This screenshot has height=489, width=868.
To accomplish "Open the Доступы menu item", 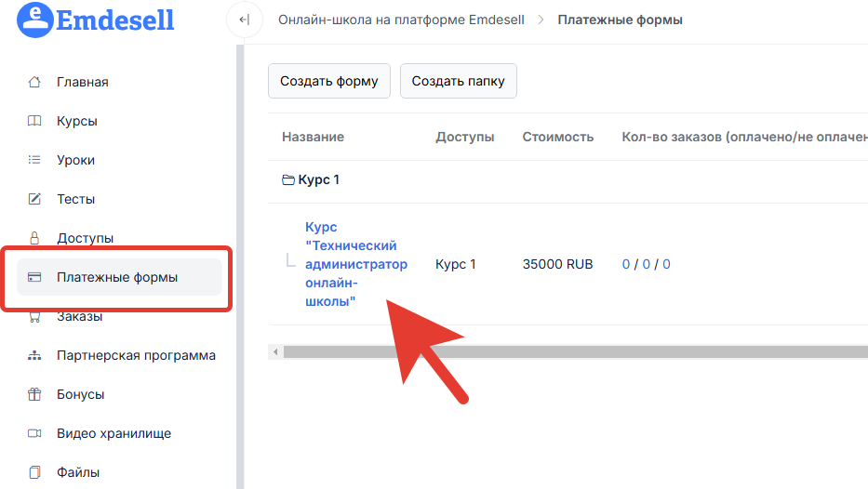I will (86, 238).
